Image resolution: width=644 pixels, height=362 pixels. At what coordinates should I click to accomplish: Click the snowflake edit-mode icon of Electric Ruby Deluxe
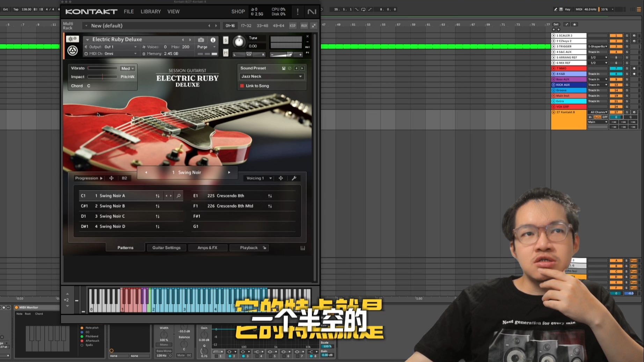[x=72, y=39]
